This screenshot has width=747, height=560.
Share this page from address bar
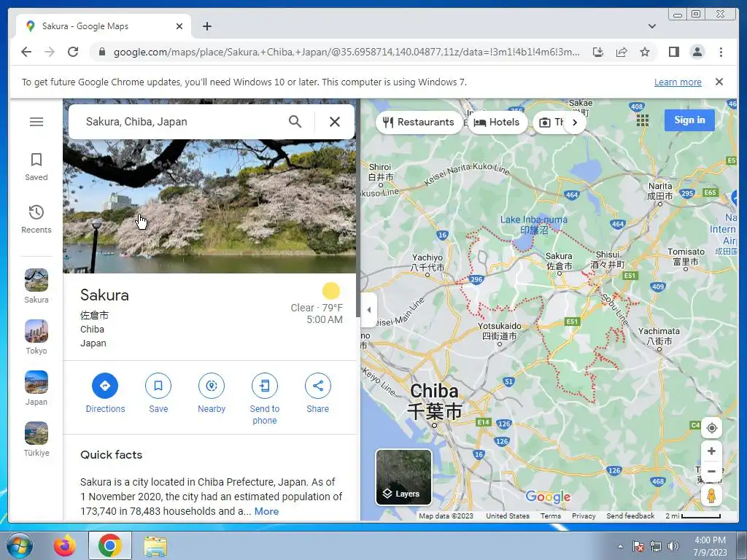pos(622,52)
